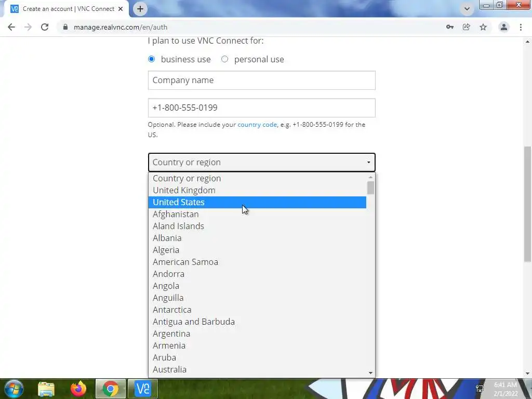The height and width of the screenshot is (399, 532).
Task: Launch Firefox from the taskbar
Action: click(78, 389)
